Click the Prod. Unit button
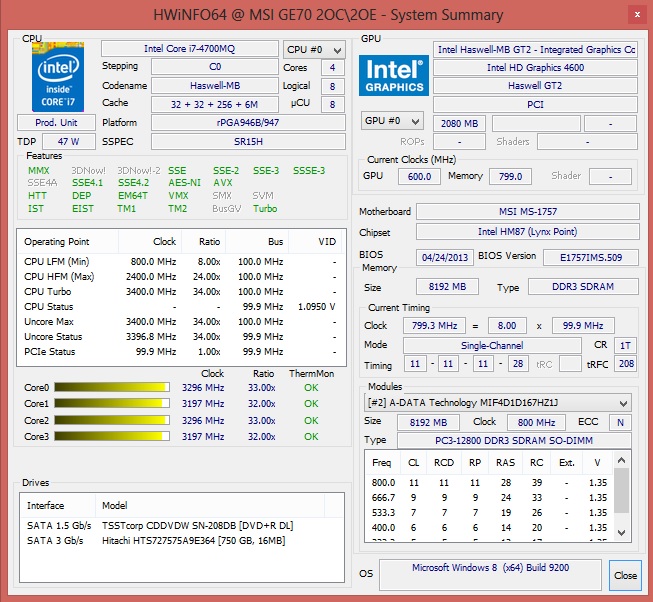Image resolution: width=653 pixels, height=602 pixels. click(x=56, y=123)
